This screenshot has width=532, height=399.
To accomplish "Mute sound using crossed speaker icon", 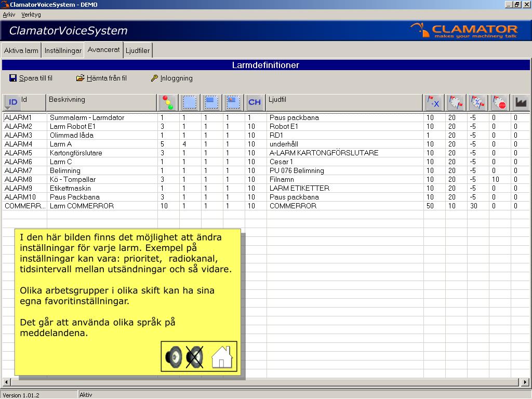I will [x=195, y=357].
